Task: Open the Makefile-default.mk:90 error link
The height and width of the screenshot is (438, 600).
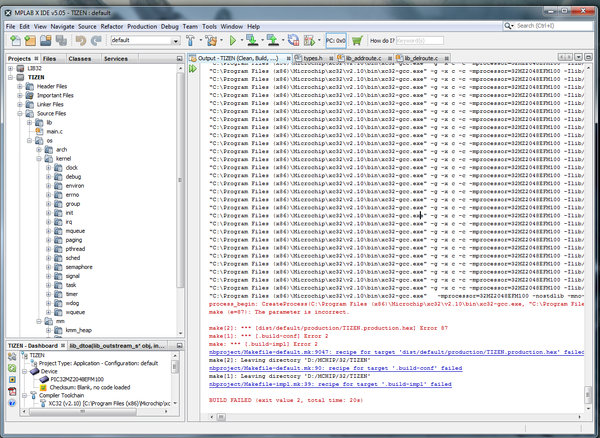Action: tap(336, 368)
